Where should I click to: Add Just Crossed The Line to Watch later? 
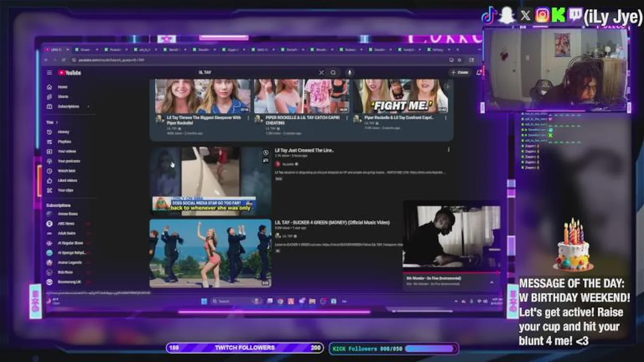[266, 153]
